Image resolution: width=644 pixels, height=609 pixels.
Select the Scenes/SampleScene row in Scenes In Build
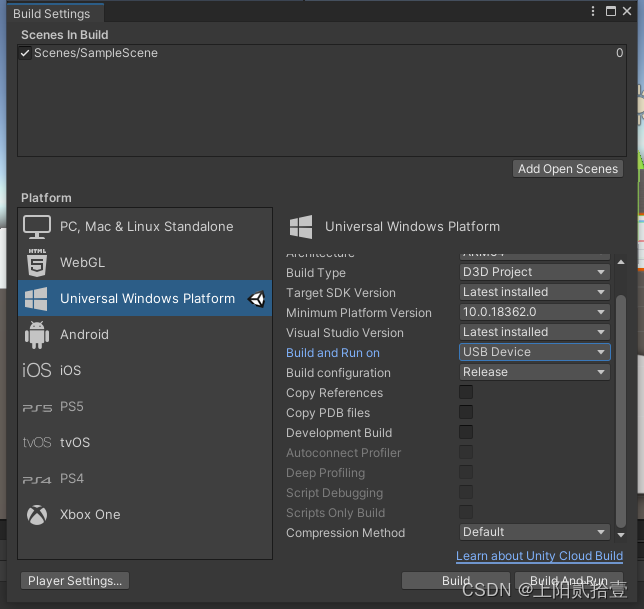tap(322, 53)
